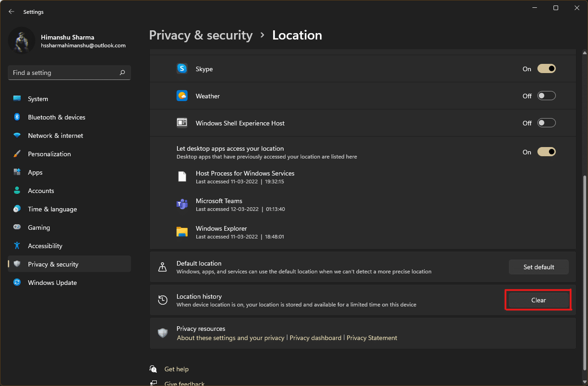This screenshot has width=588, height=386.
Task: Open System settings in sidebar
Action: coord(69,99)
